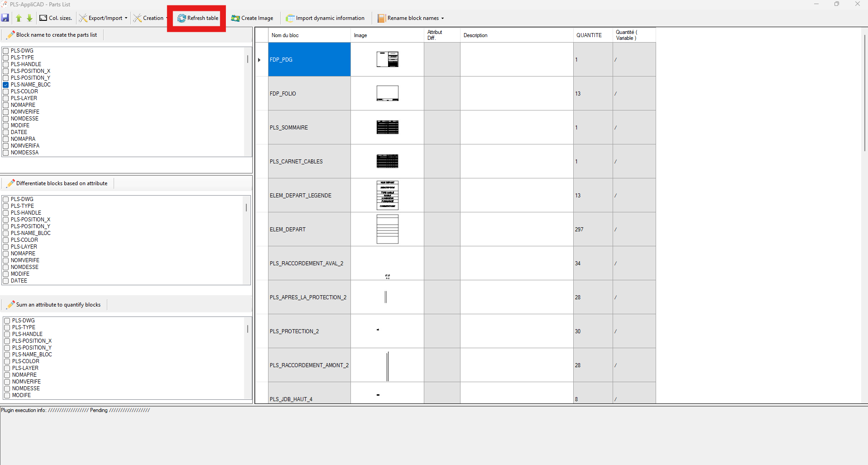The height and width of the screenshot is (465, 868).
Task: Select the PLS_SOMMAIRE image thumbnail
Action: (387, 128)
